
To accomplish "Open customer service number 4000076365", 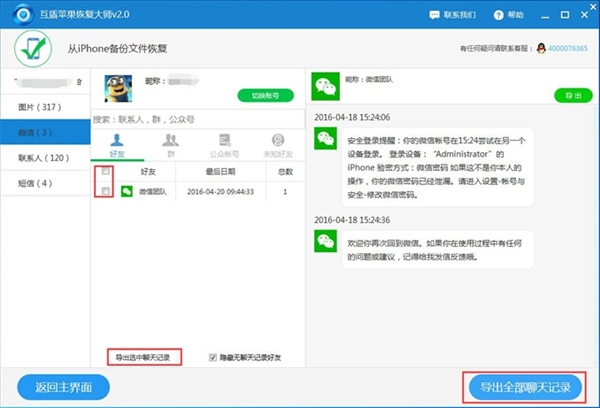I will (x=567, y=48).
